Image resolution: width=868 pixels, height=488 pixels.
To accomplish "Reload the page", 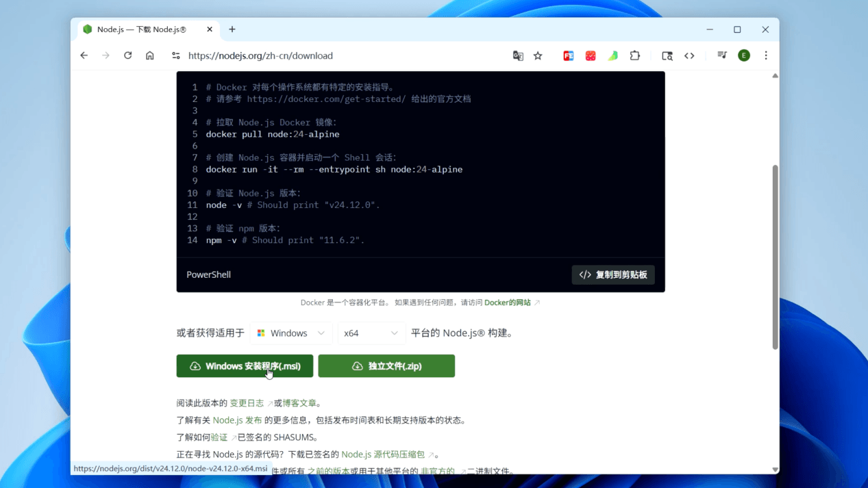I will coord(127,55).
